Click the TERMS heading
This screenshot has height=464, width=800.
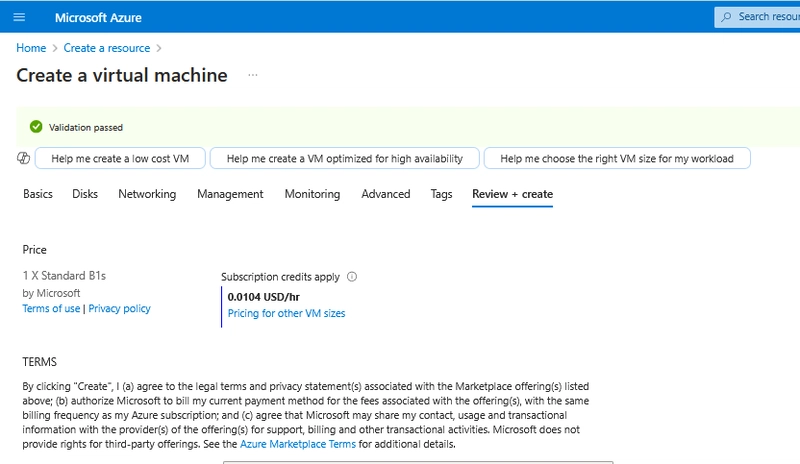tap(39, 362)
